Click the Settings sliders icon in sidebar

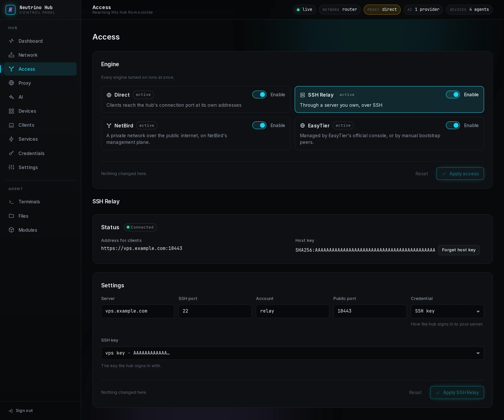[x=11, y=167]
